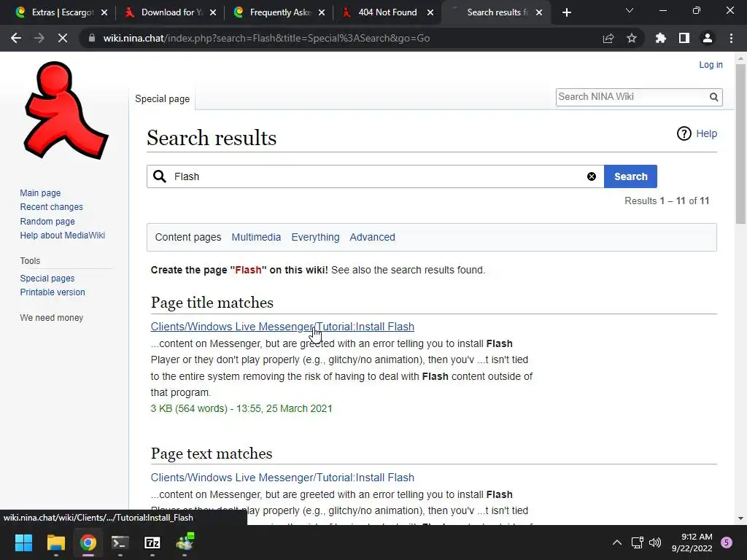The image size is (747, 560).
Task: Click the Help question mark icon
Action: (684, 134)
